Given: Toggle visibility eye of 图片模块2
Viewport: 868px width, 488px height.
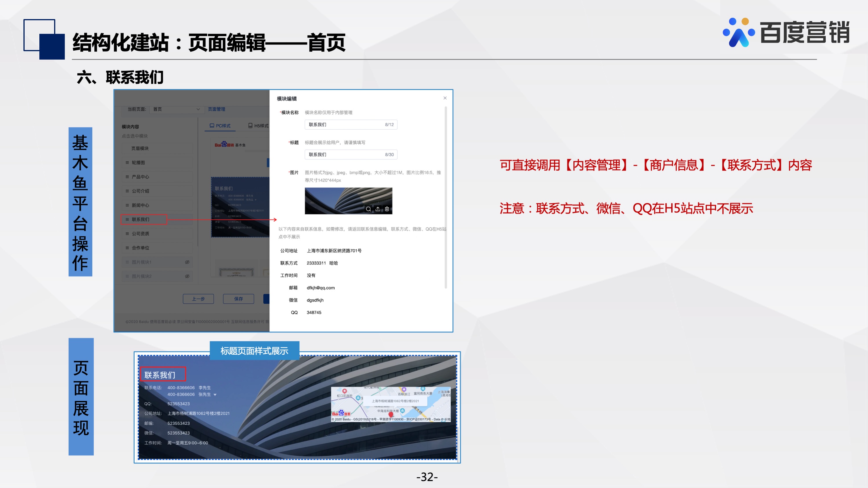Looking at the screenshot, I should 187,276.
